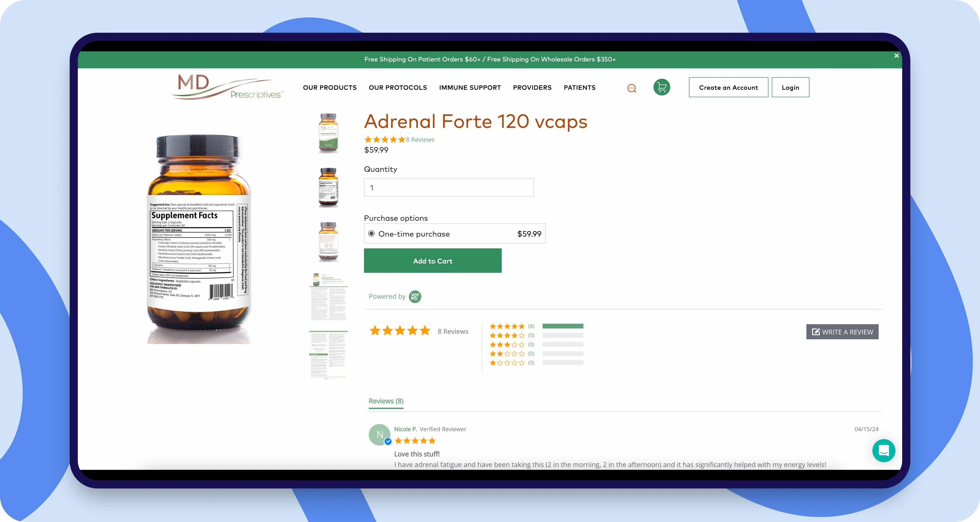
Task: Click the 'Verified Reviewer' label
Action: point(443,429)
